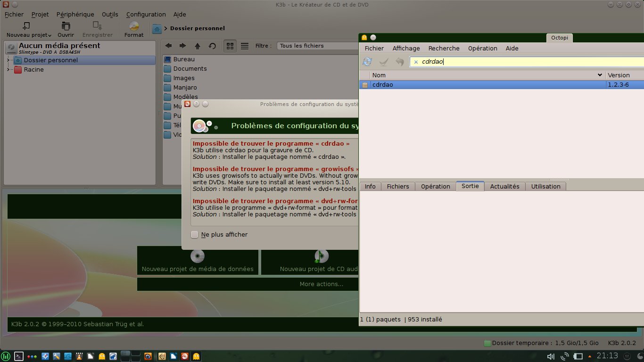Switch to the Actualités tab in Octopi
Screen dimensions: 644x362
tap(504, 186)
